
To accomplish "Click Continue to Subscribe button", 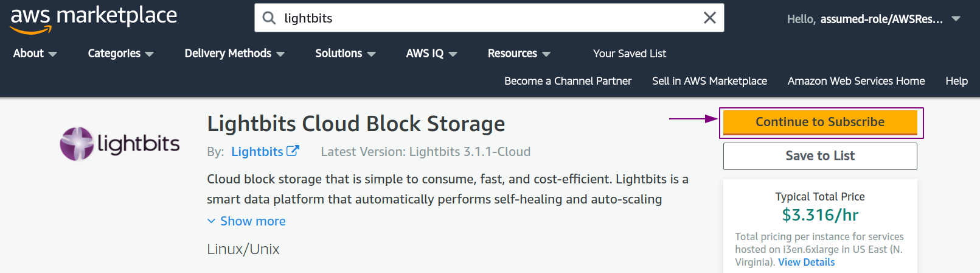I will tap(820, 122).
